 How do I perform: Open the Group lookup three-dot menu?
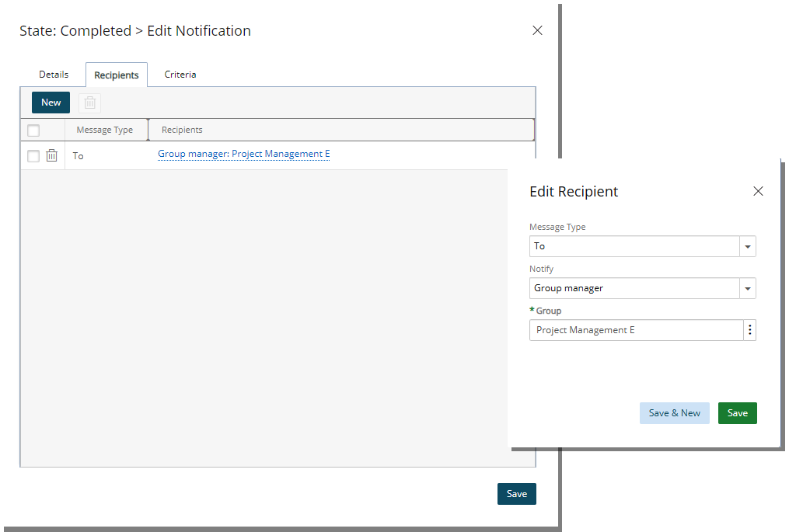[x=750, y=330]
